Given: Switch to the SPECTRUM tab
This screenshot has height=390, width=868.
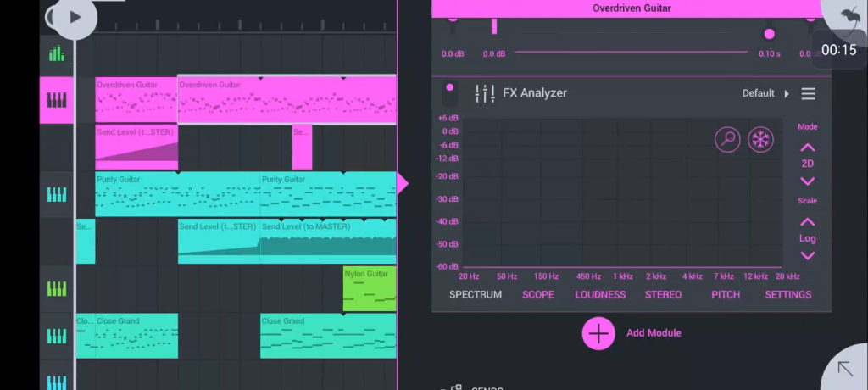Looking at the screenshot, I should tap(475, 295).
